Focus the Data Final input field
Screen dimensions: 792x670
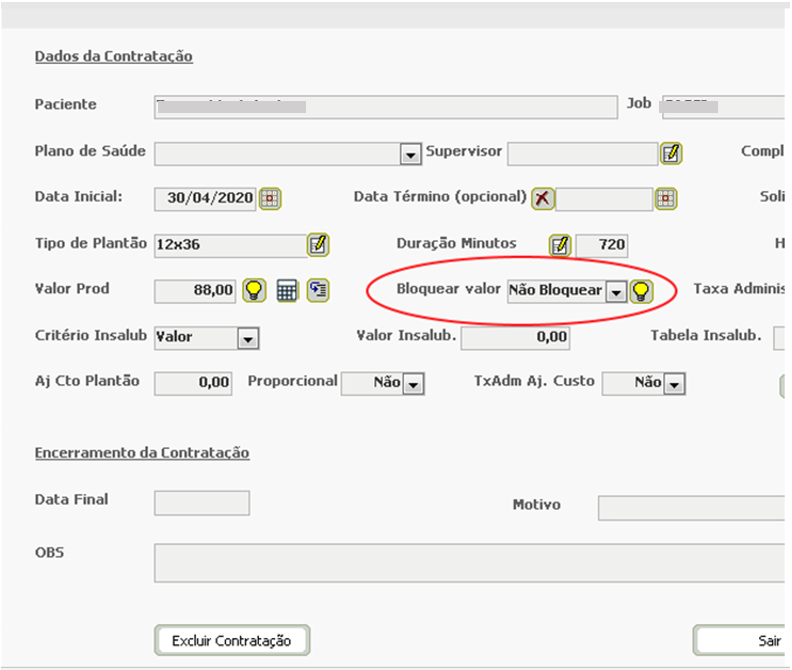point(202,503)
